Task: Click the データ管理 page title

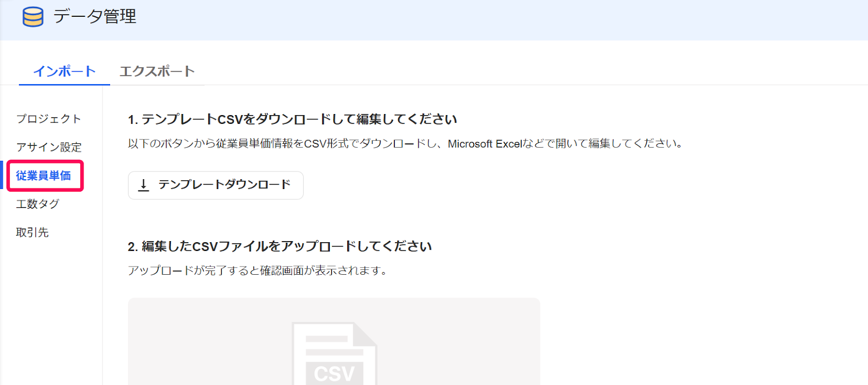Action: point(95,16)
